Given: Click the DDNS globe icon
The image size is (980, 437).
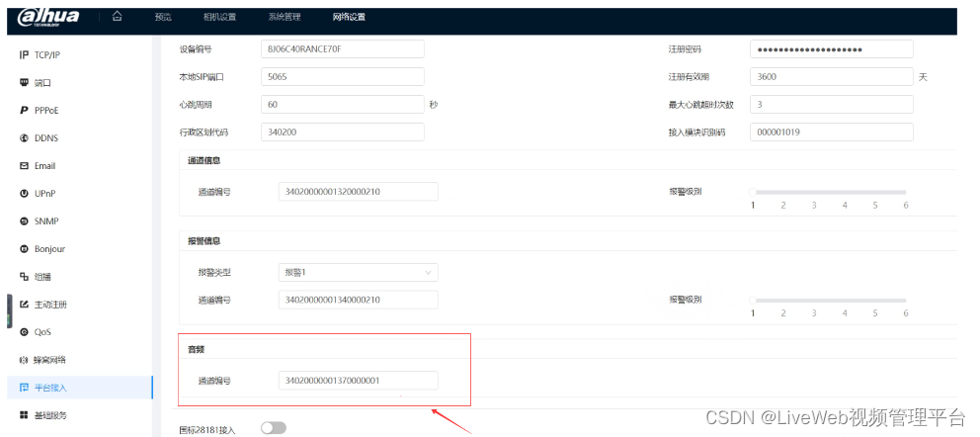Looking at the screenshot, I should click(24, 138).
